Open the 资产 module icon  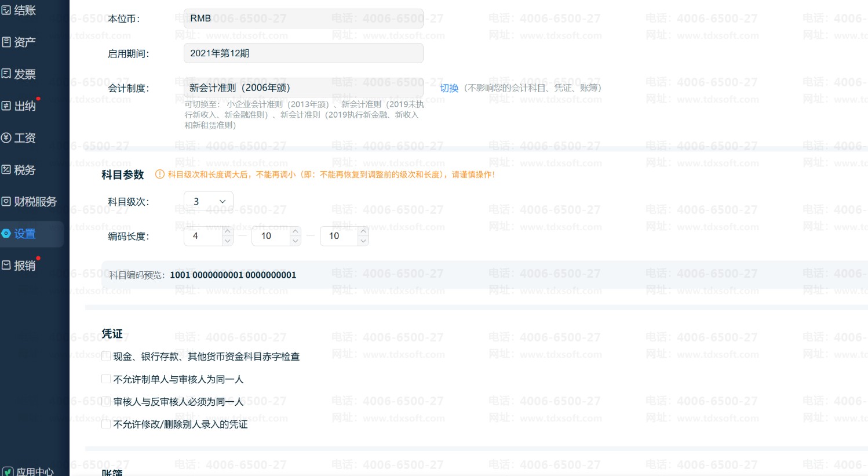(6, 42)
